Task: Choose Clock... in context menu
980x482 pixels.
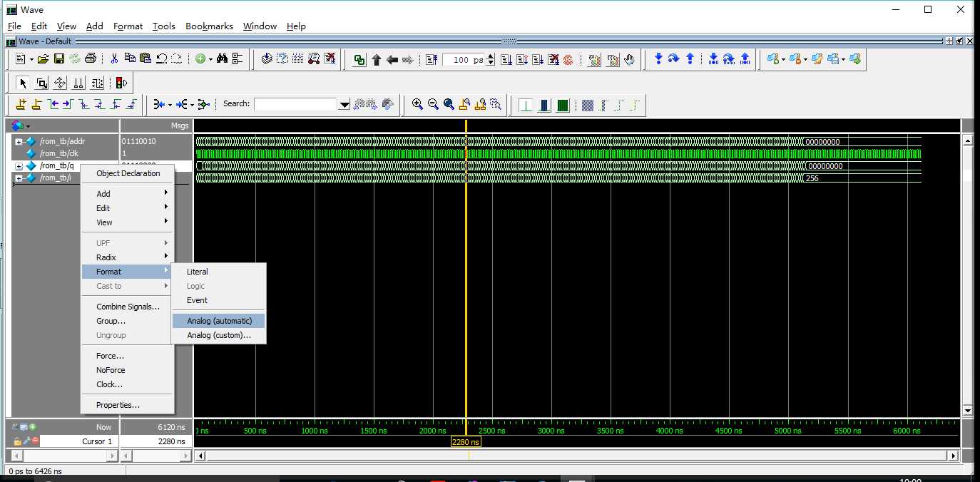Action: [127, 384]
